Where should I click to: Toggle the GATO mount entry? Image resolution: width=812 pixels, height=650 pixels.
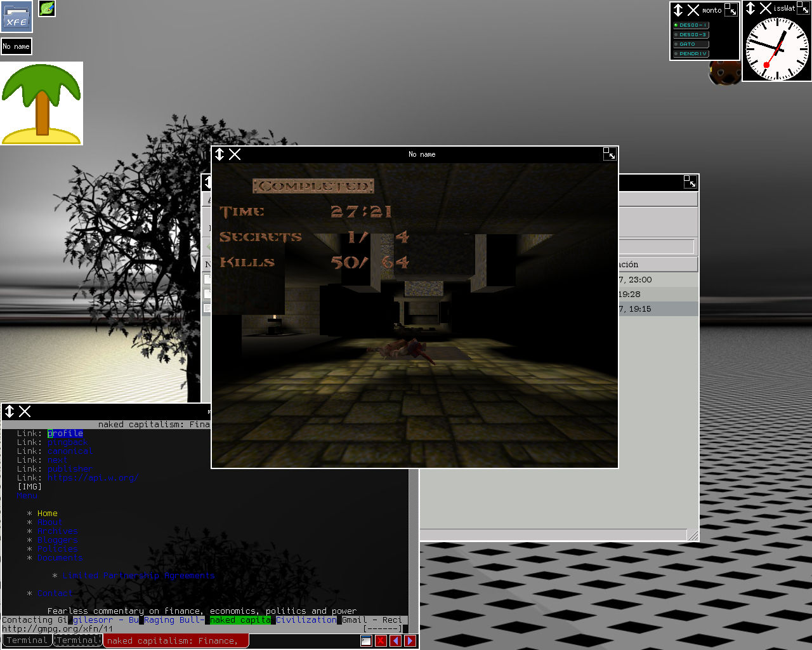(691, 44)
